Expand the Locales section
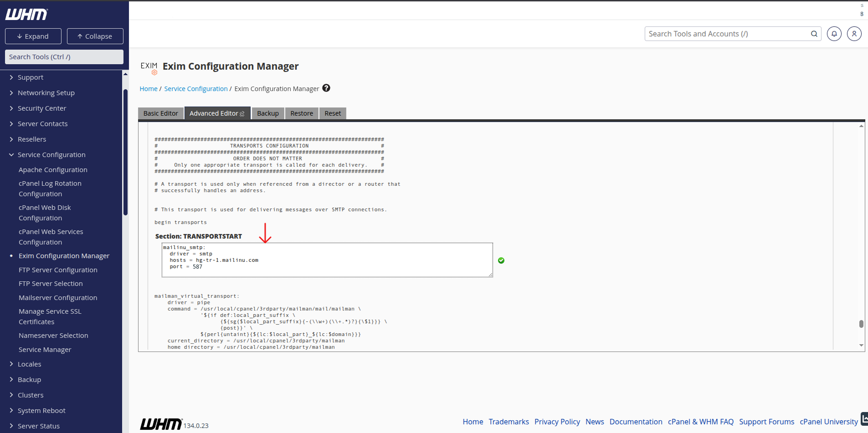868x433 pixels. (29, 364)
